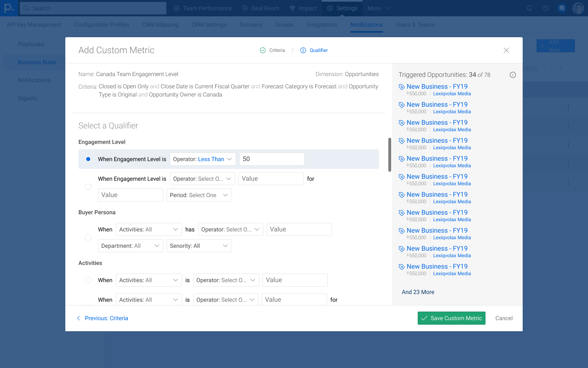
Task: Click the Criteria step checkmark icon
Action: click(x=263, y=50)
